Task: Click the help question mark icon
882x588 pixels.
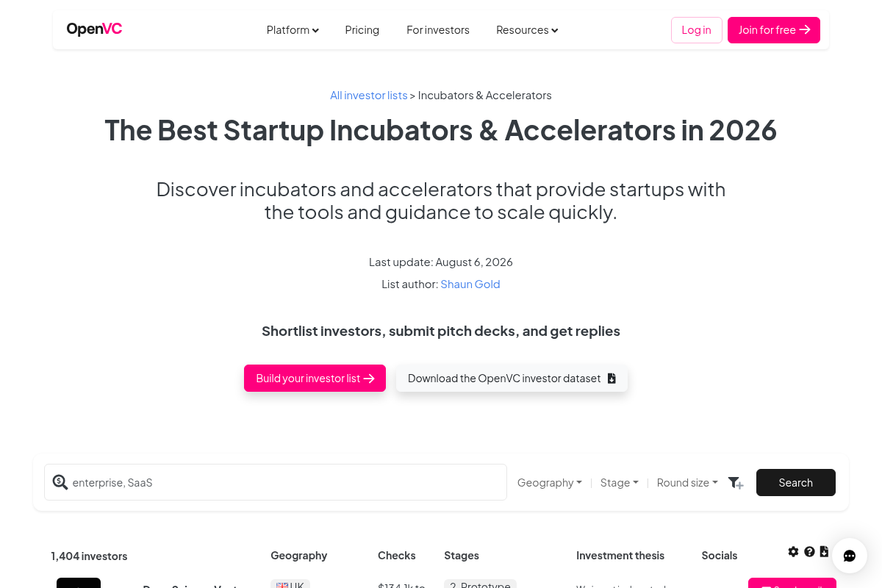Action: coord(809,551)
